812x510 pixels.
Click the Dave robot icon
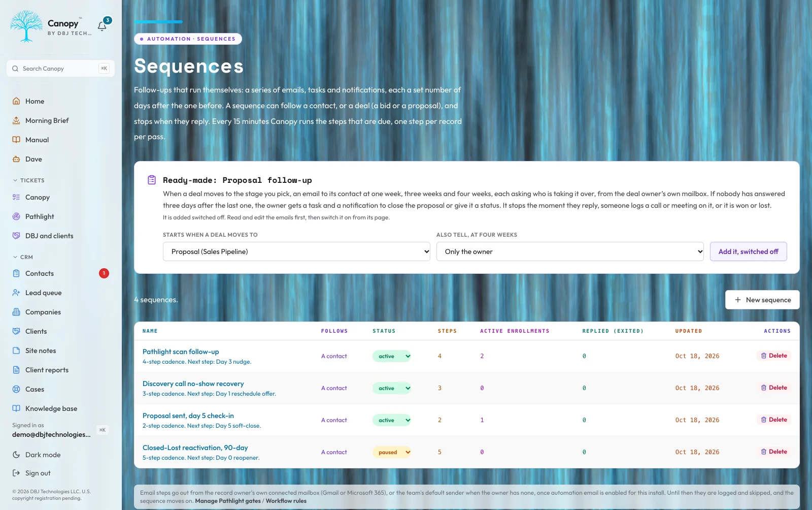tap(16, 159)
